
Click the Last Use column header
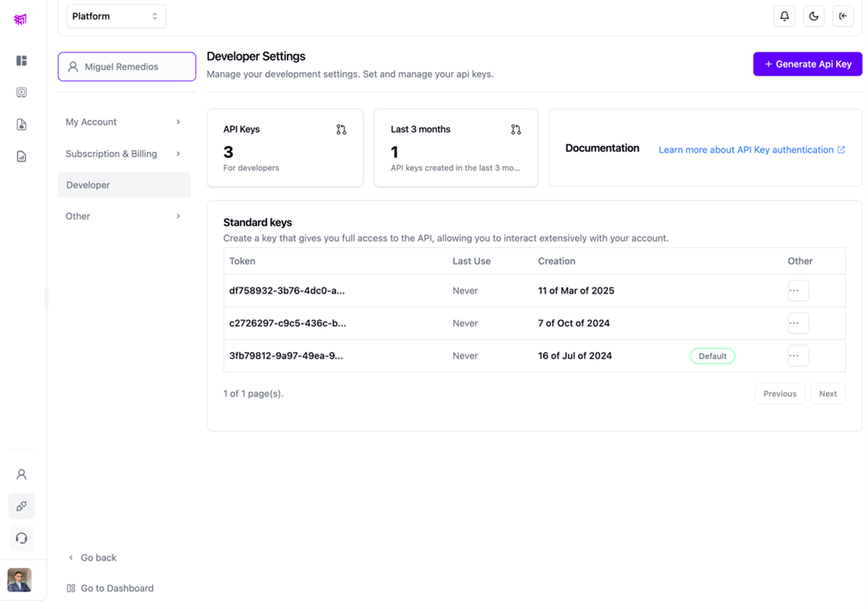tap(472, 261)
